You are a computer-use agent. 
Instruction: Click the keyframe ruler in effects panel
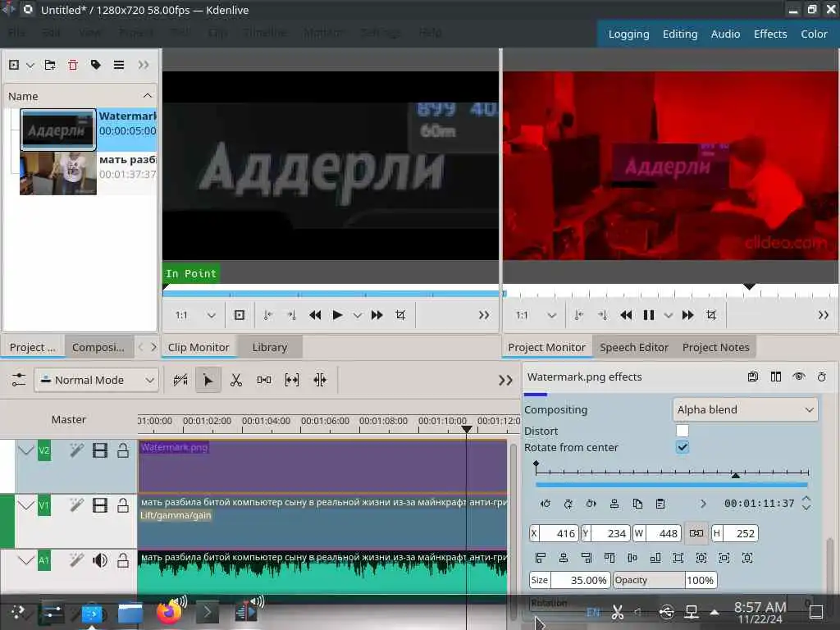(x=672, y=472)
